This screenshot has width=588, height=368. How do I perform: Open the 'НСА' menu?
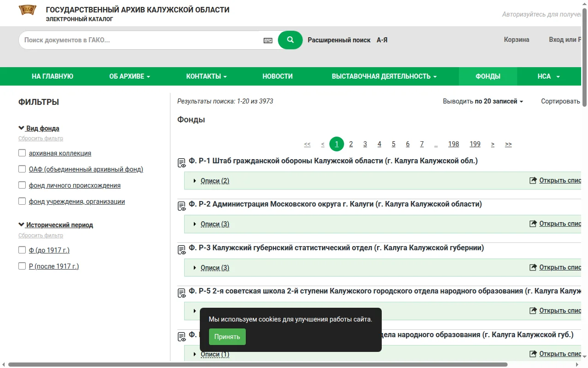click(x=549, y=76)
